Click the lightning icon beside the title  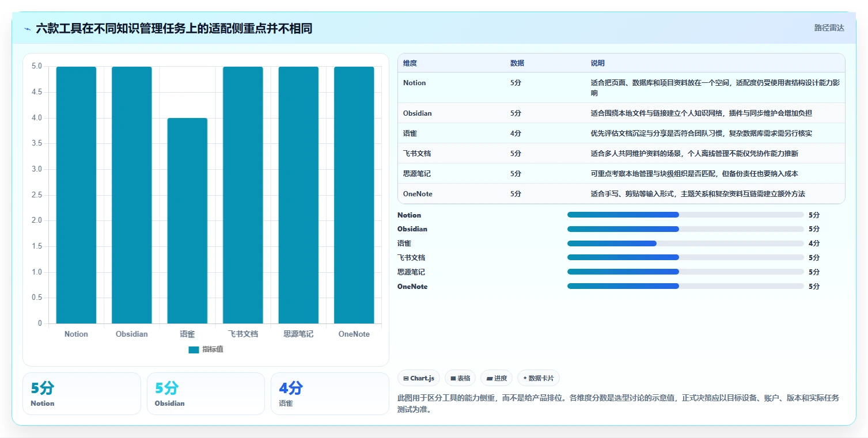(x=28, y=29)
